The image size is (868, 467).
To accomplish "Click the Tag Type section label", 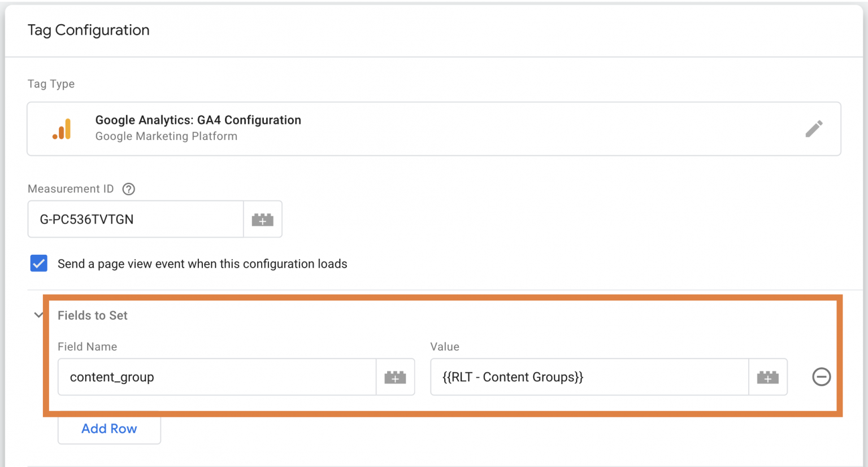I will tap(51, 84).
